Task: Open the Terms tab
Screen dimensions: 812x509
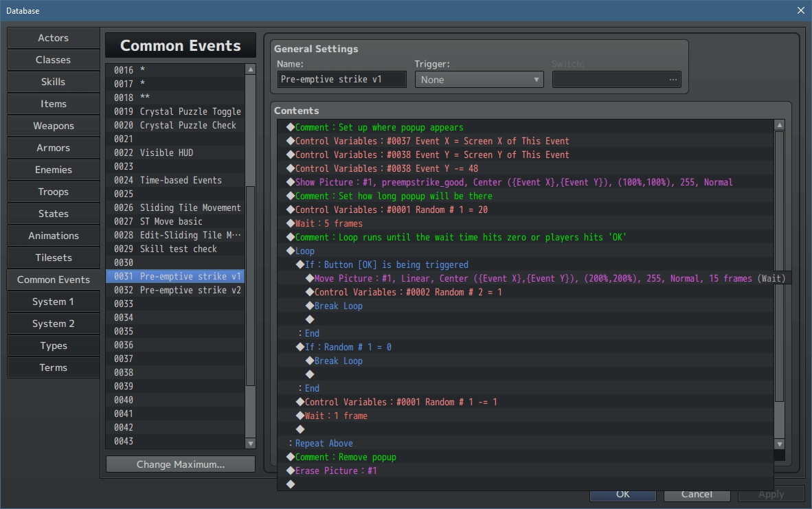Action: coord(54,367)
